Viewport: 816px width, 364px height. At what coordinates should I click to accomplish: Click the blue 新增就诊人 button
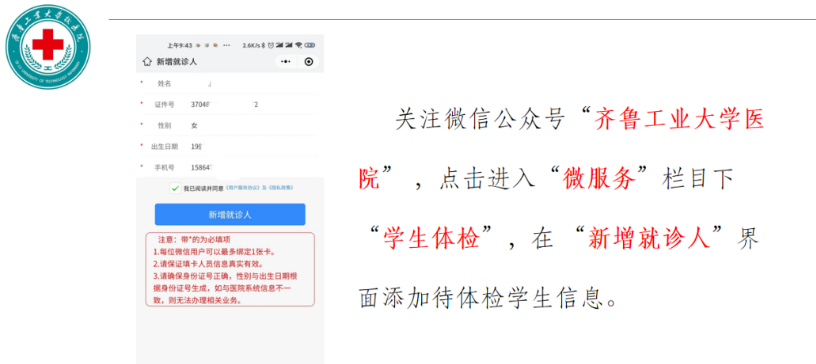pyautogui.click(x=230, y=215)
